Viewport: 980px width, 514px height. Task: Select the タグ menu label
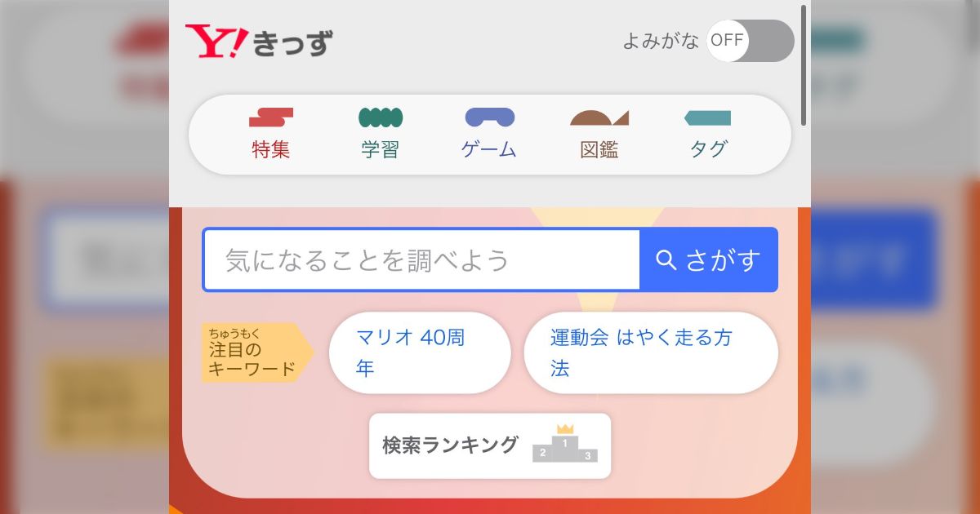pyautogui.click(x=708, y=150)
